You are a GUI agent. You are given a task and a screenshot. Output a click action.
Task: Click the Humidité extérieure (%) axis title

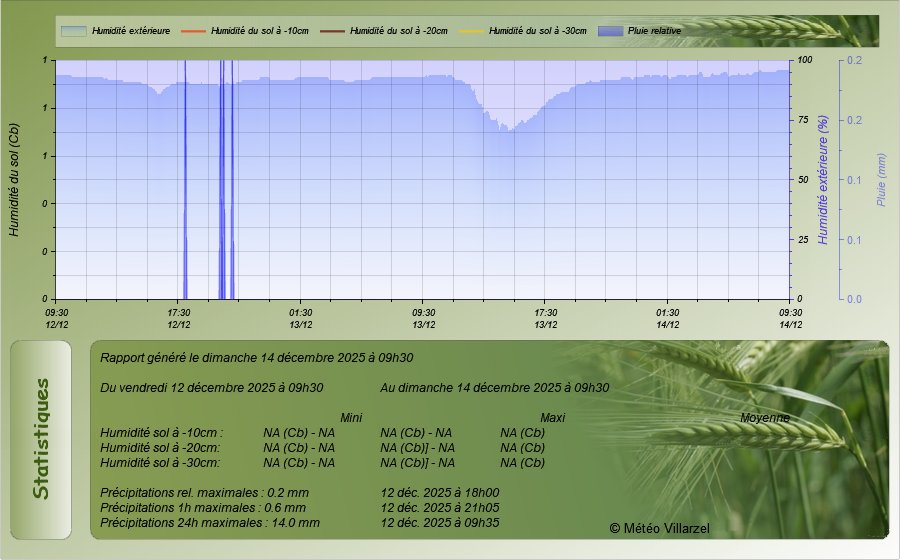pyautogui.click(x=823, y=179)
